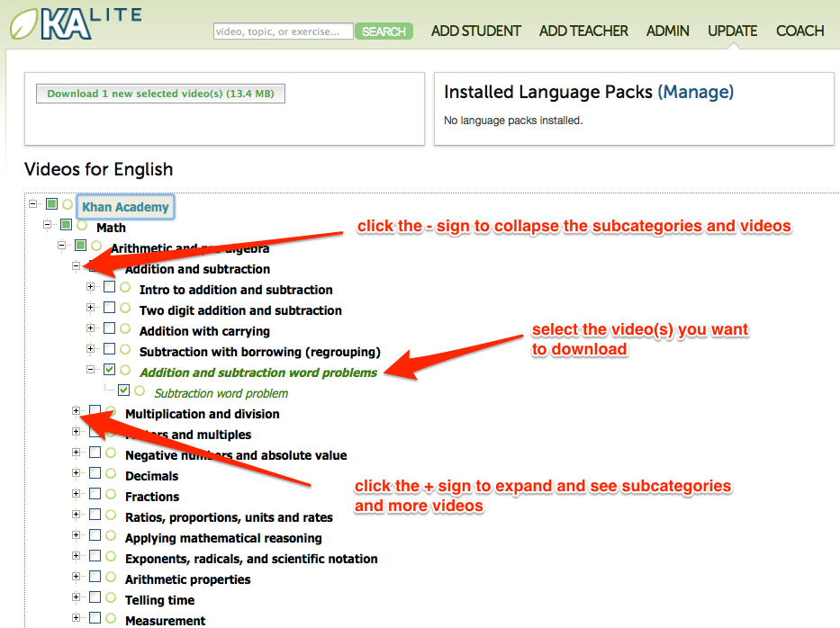
Task: Select Negative numbers and absolute value
Action: click(x=236, y=455)
